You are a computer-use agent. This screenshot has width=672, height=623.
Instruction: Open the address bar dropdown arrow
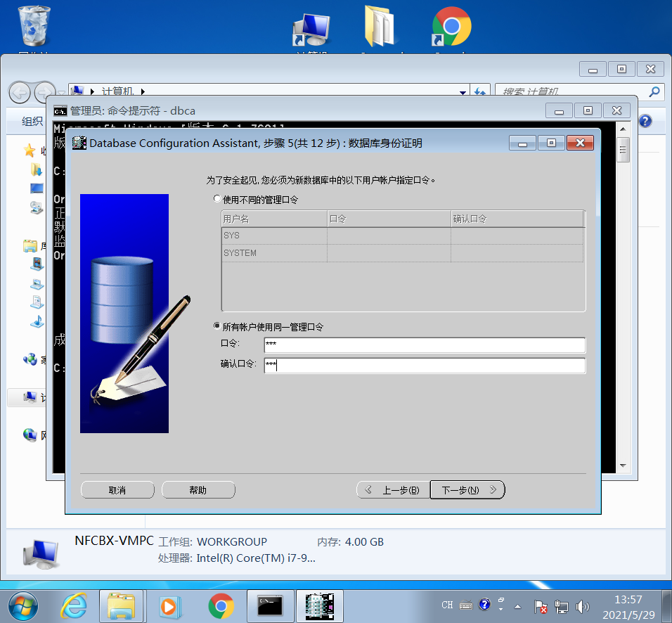point(463,91)
